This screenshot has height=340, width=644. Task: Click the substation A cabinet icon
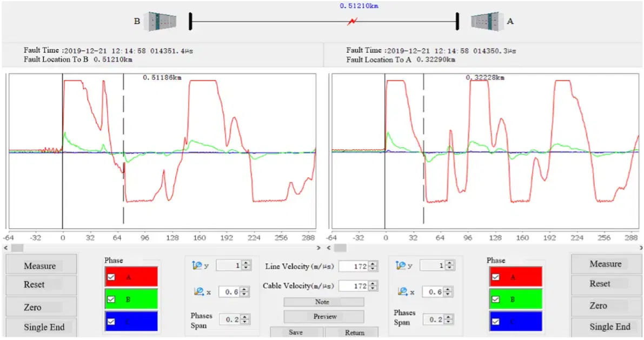[x=487, y=21]
